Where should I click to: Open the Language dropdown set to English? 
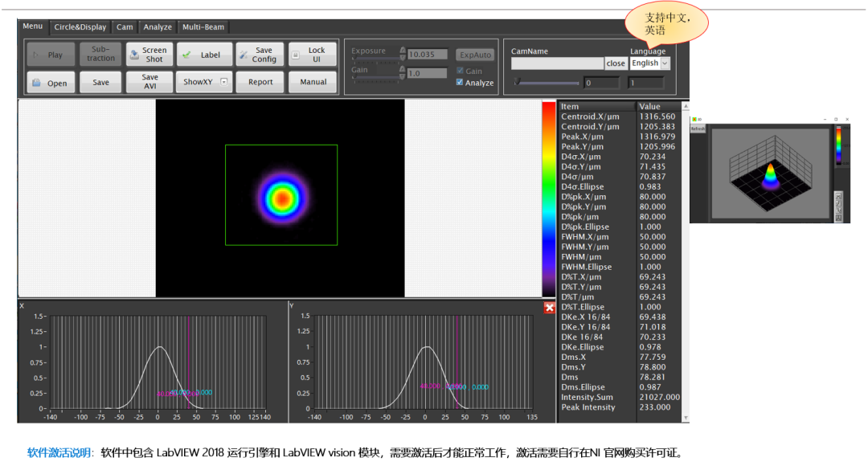(x=651, y=63)
